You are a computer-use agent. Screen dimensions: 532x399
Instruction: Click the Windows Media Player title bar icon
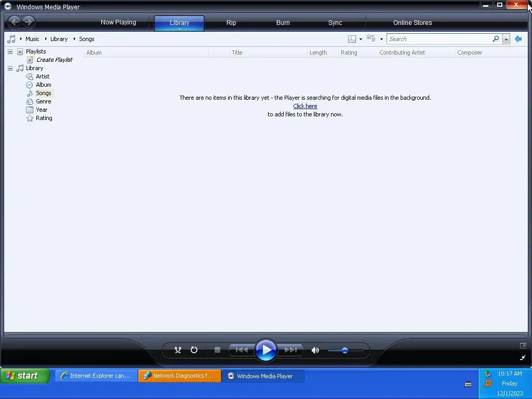(x=7, y=6)
